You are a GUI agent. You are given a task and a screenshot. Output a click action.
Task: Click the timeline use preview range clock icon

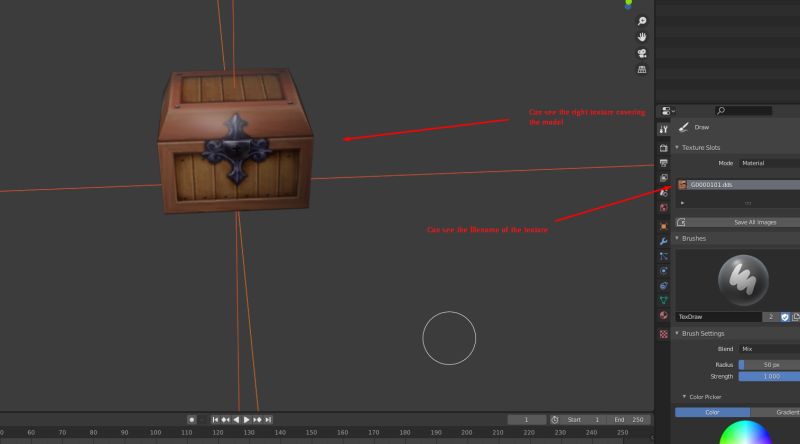point(555,420)
